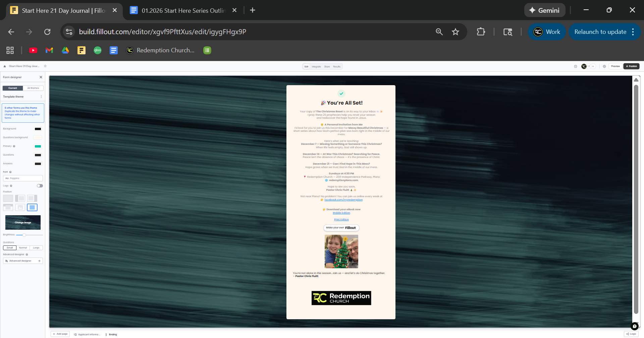This screenshot has height=338, width=644.
Task: Click the add collaborator plus icon
Action: tap(593, 66)
